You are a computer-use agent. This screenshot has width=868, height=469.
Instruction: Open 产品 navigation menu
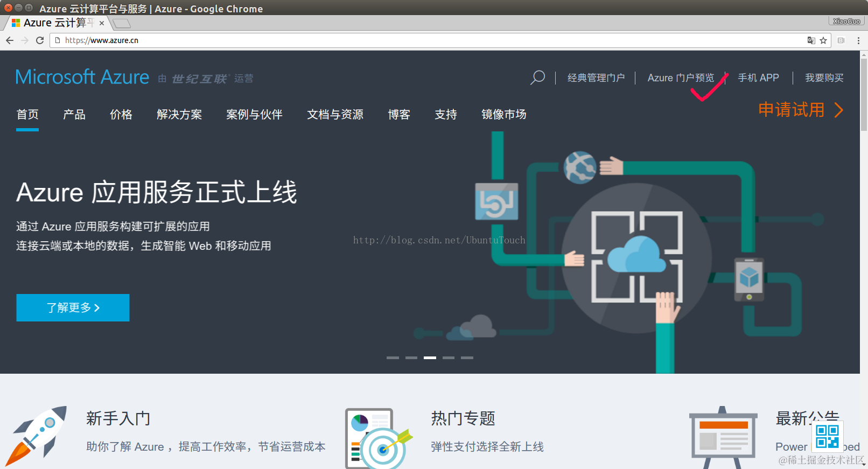(74, 114)
